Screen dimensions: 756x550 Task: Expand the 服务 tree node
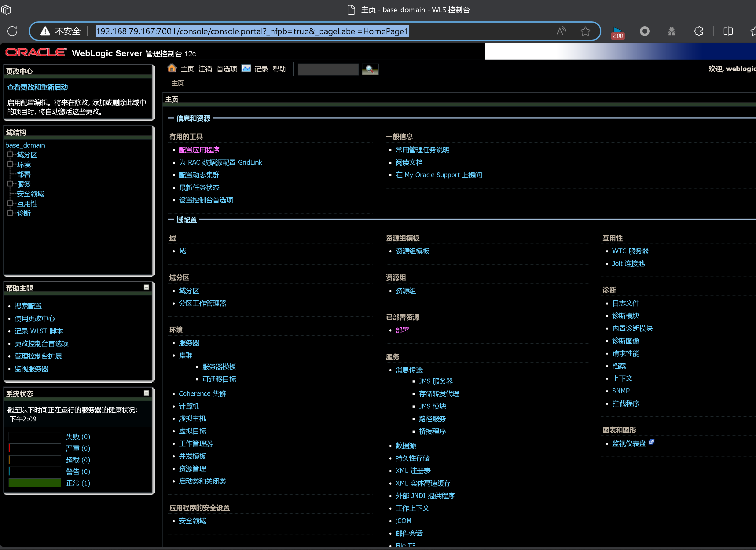[10, 184]
